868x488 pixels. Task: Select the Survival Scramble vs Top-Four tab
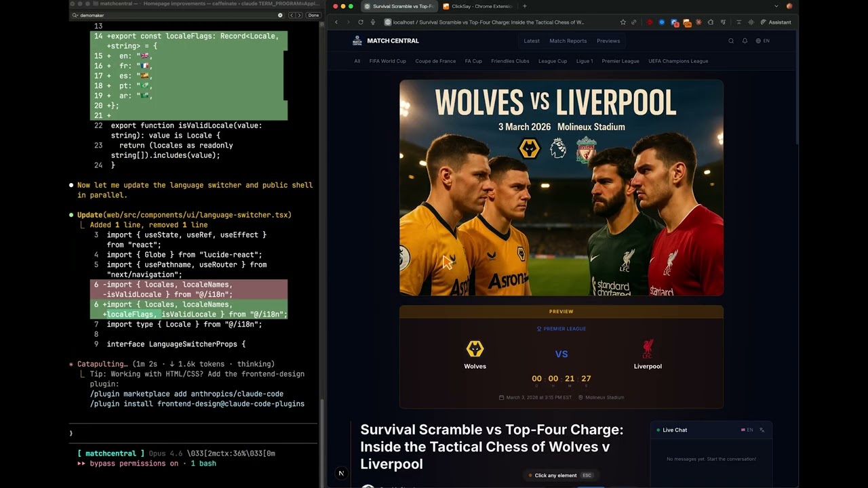pyautogui.click(x=399, y=6)
